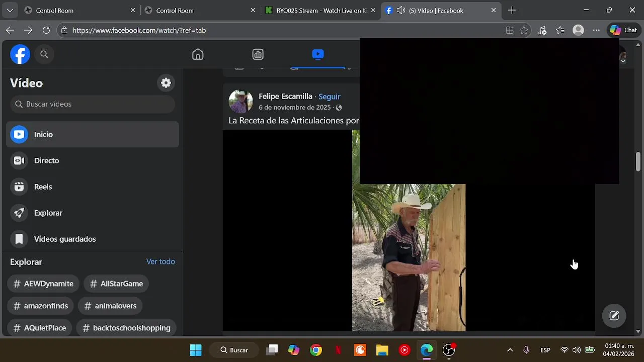The height and width of the screenshot is (362, 644).
Task: Open Netflix from the taskbar
Action: 338,350
